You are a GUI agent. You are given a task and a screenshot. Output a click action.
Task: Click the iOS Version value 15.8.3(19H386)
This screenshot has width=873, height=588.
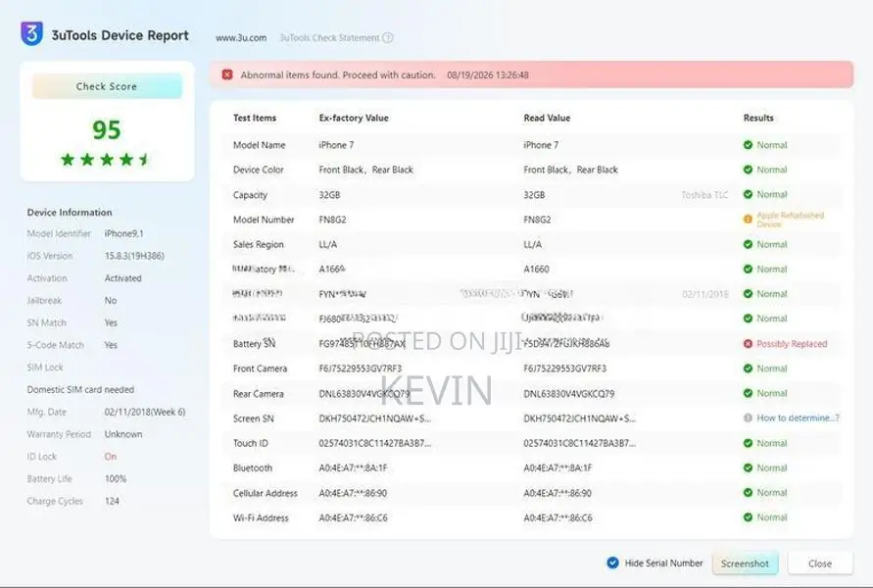coord(134,256)
